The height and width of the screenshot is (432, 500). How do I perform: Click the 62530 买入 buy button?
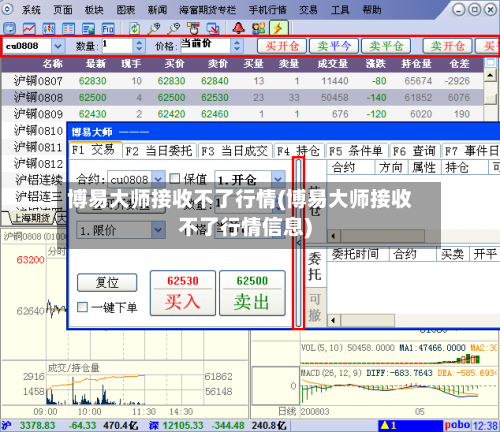183,293
